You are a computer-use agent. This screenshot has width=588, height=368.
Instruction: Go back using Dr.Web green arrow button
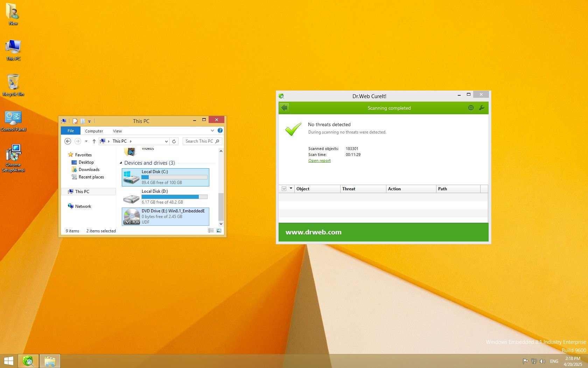click(285, 108)
